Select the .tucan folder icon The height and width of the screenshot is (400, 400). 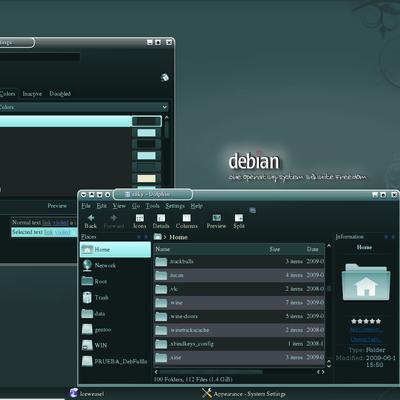click(161, 275)
